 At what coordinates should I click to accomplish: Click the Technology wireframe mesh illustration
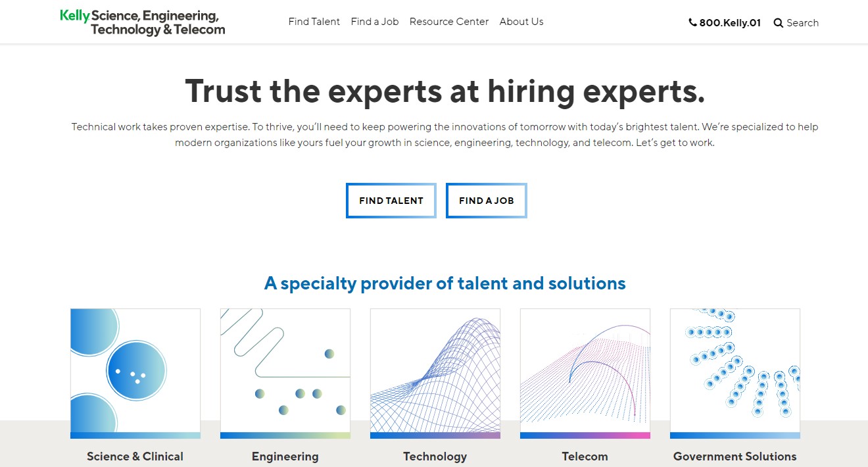pos(435,373)
